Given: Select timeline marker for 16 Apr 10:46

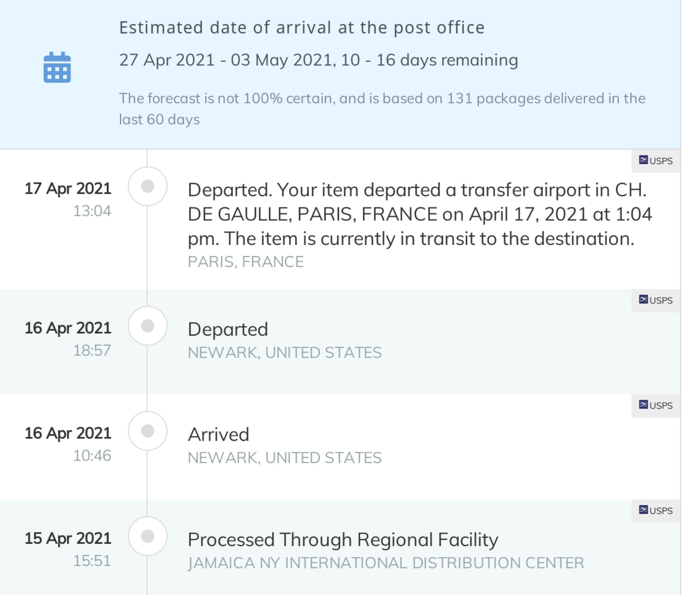Looking at the screenshot, I should coord(147,431).
